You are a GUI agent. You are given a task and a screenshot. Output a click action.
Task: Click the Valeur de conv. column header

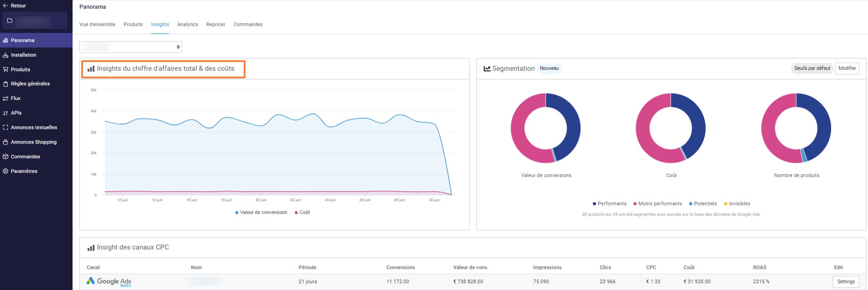[471, 268]
